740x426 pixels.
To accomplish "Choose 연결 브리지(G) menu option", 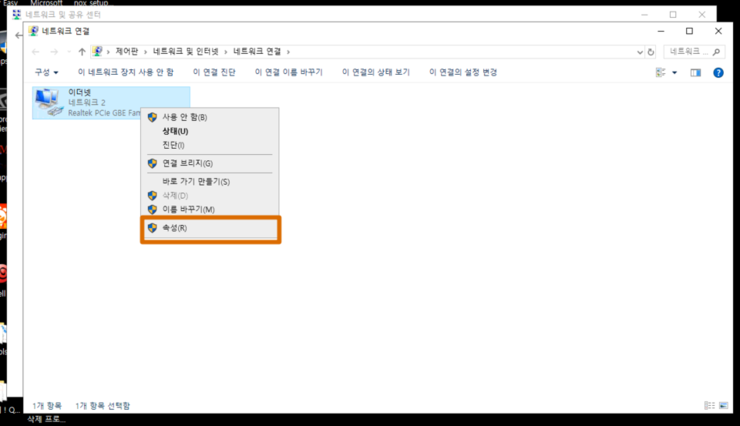I will click(x=187, y=163).
